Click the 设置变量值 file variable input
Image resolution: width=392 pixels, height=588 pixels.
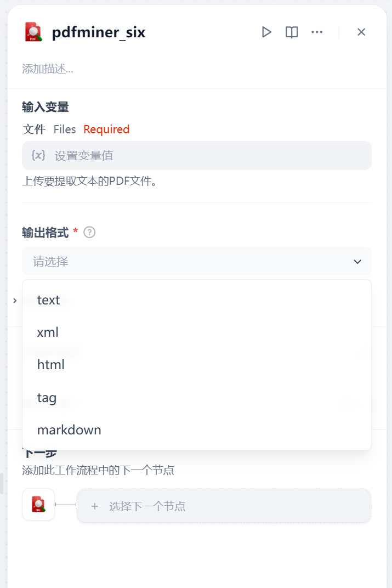[197, 156]
